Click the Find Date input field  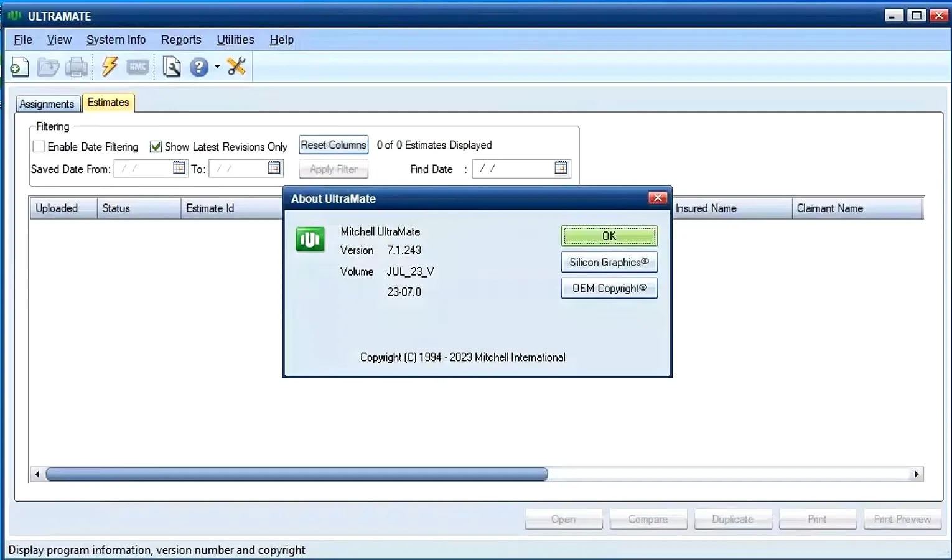(513, 168)
